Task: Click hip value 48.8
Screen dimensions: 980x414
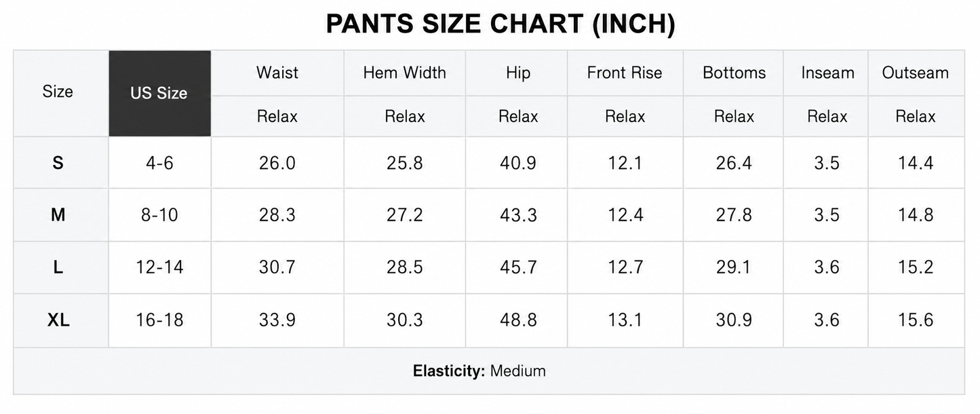Action: [517, 320]
